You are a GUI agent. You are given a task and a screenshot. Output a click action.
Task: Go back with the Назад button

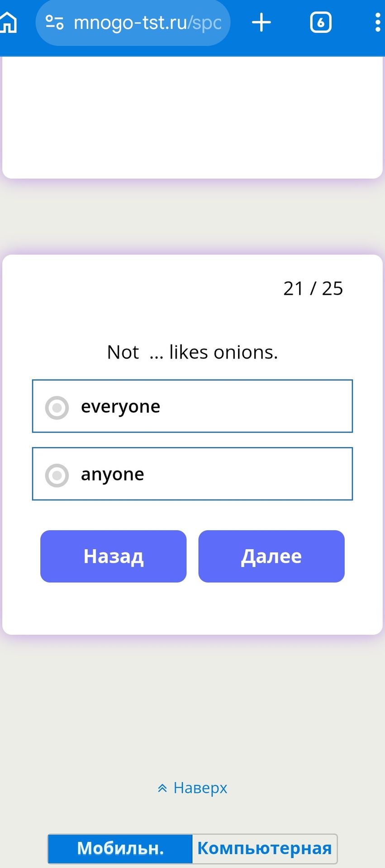113,556
